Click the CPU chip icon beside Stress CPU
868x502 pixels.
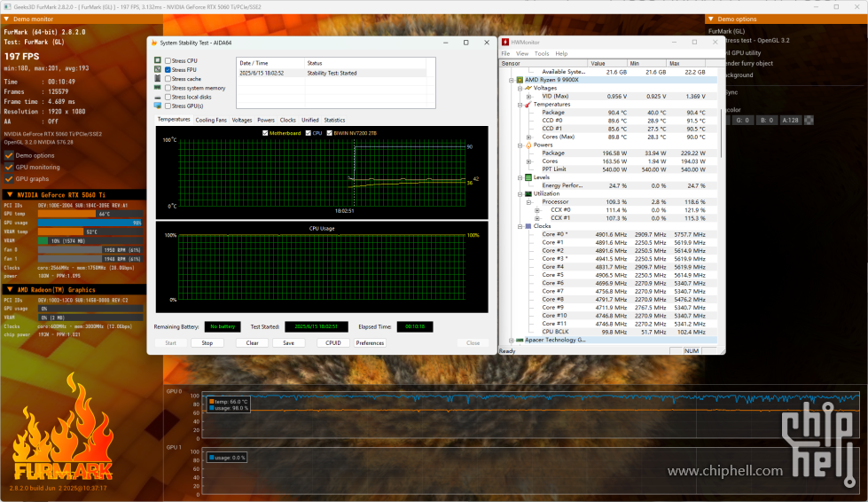[x=158, y=60]
